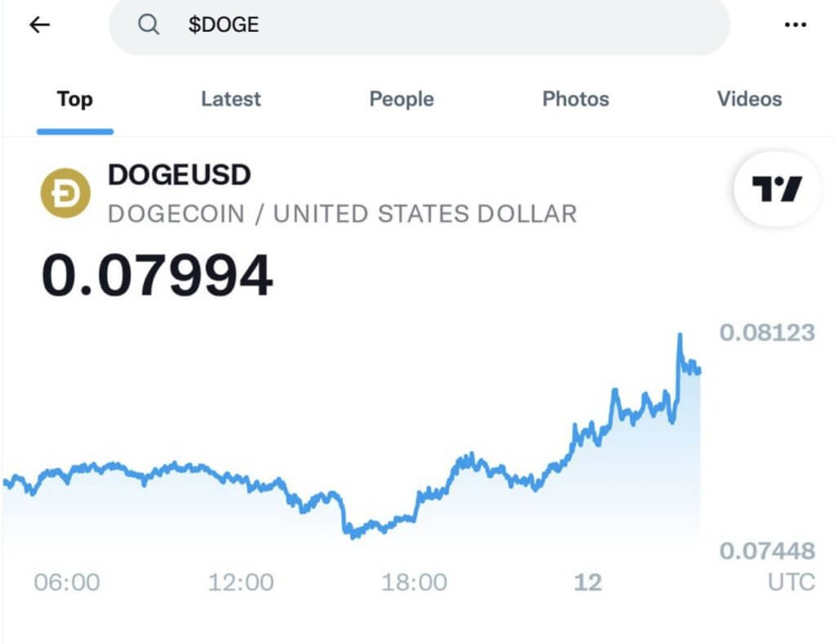
Task: Click the price peak on the chart
Action: 679,335
